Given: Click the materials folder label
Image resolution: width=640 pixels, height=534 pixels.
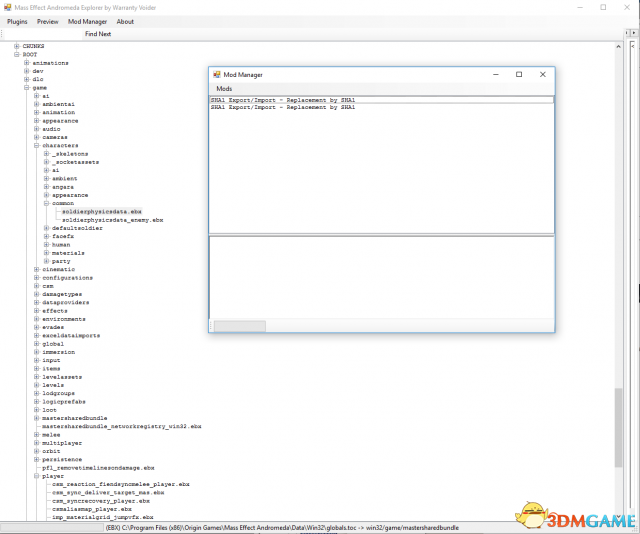Looking at the screenshot, I should point(68,253).
